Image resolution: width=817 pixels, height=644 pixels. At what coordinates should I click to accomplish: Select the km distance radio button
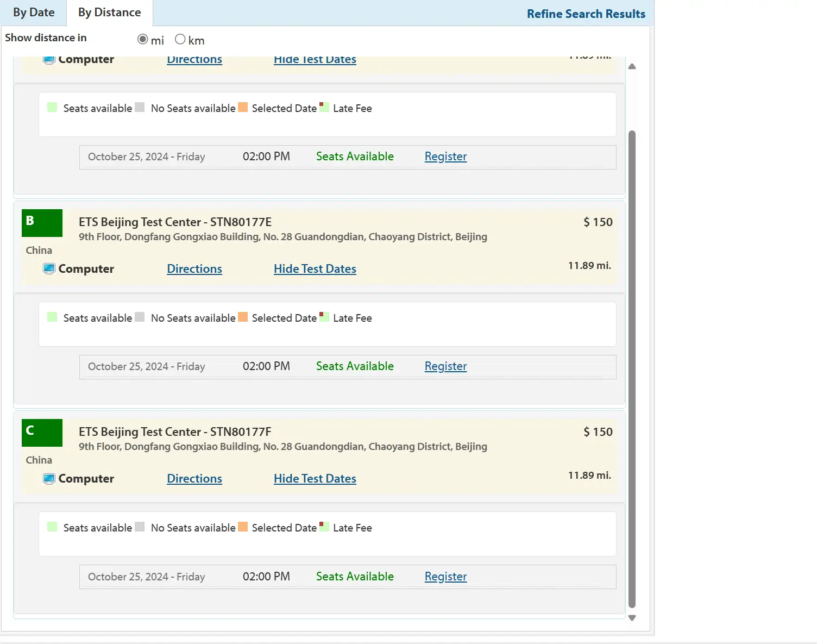coord(180,39)
